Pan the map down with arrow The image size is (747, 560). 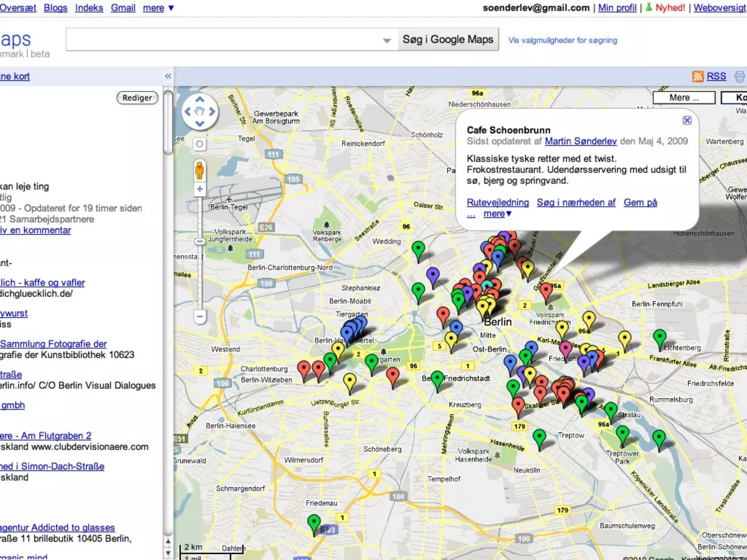(200, 124)
